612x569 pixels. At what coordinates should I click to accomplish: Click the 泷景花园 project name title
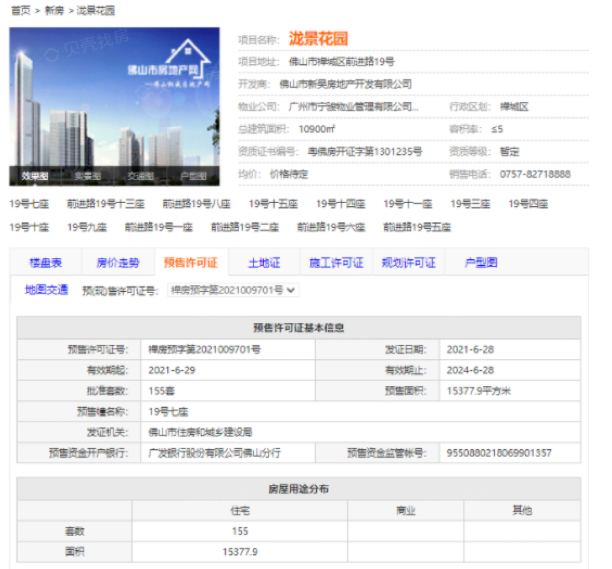[x=318, y=39]
